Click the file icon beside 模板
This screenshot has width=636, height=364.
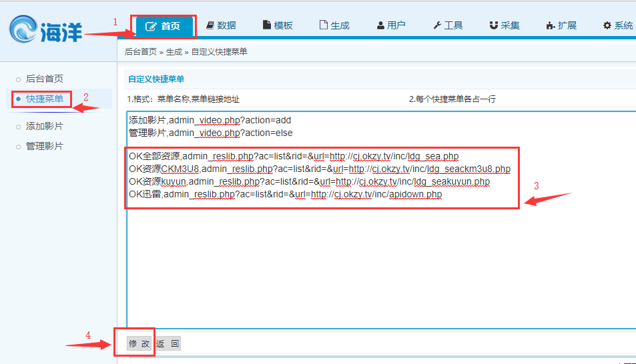(x=266, y=25)
